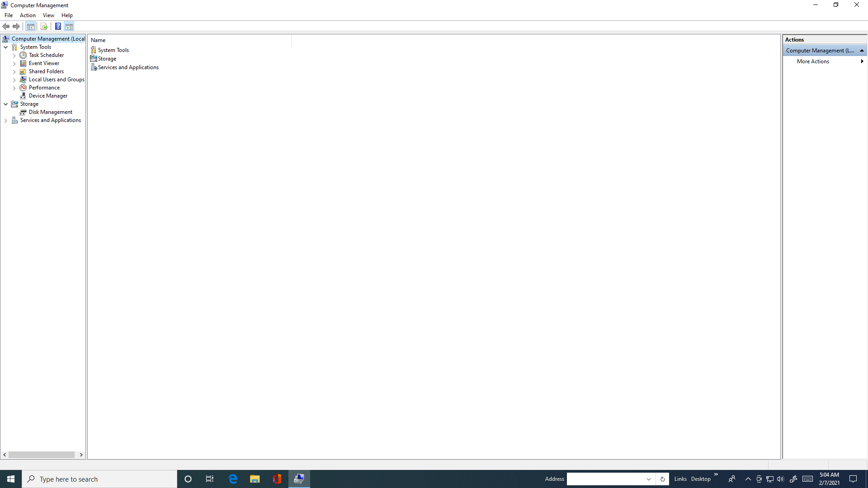Toggle Show/Hide Console Tree button
Image resolution: width=868 pixels, height=488 pixels.
(30, 27)
